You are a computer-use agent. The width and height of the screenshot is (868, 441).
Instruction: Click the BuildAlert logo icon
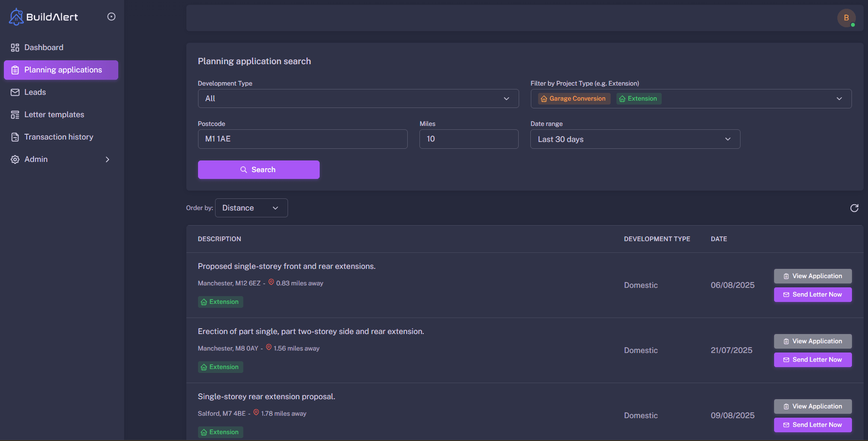pyautogui.click(x=16, y=17)
